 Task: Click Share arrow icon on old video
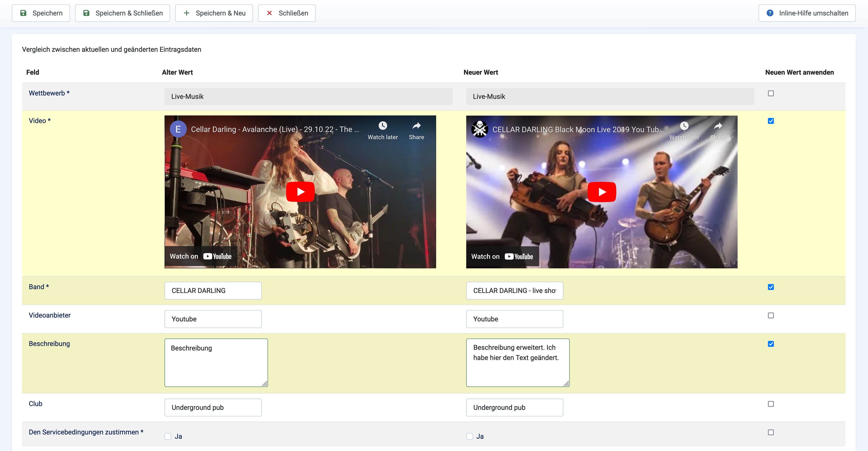[416, 126]
